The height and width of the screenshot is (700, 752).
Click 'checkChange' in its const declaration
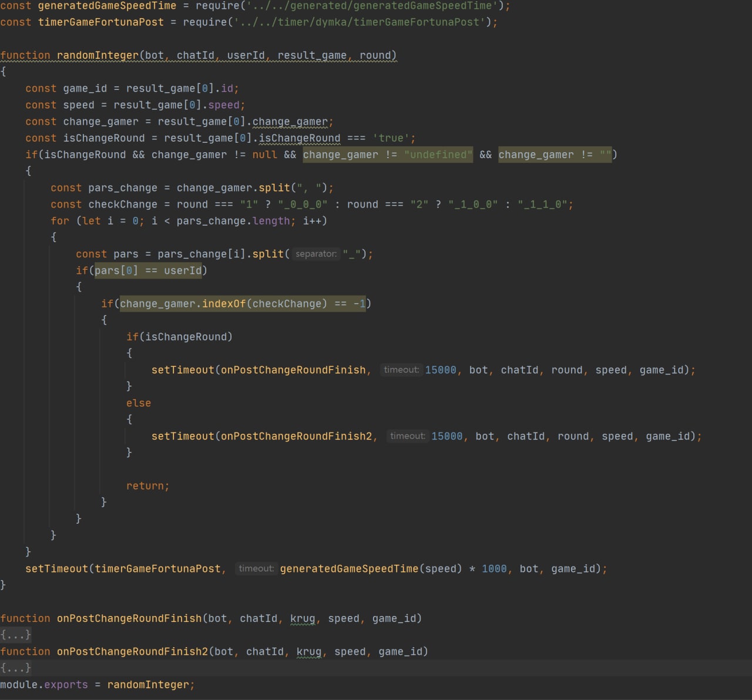[123, 205]
